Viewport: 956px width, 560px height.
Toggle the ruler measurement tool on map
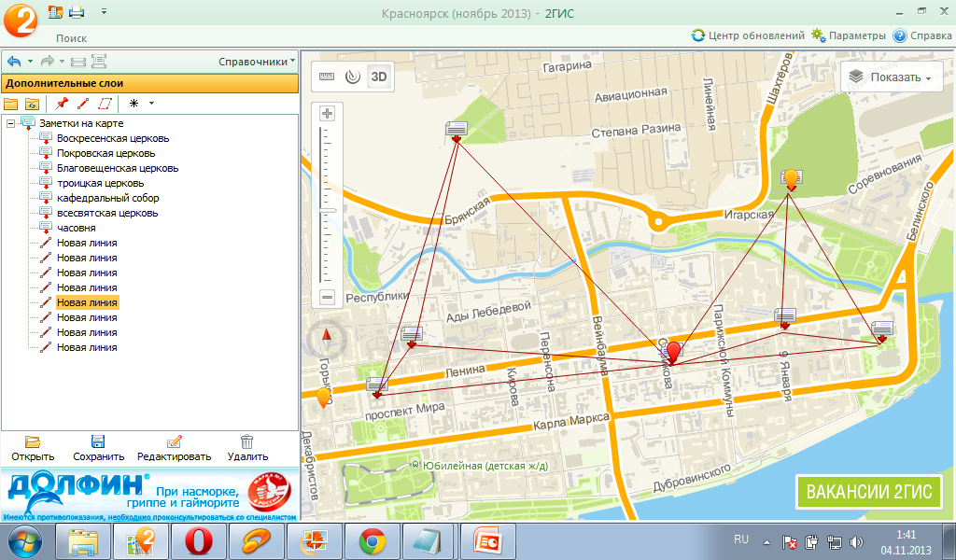tap(327, 77)
